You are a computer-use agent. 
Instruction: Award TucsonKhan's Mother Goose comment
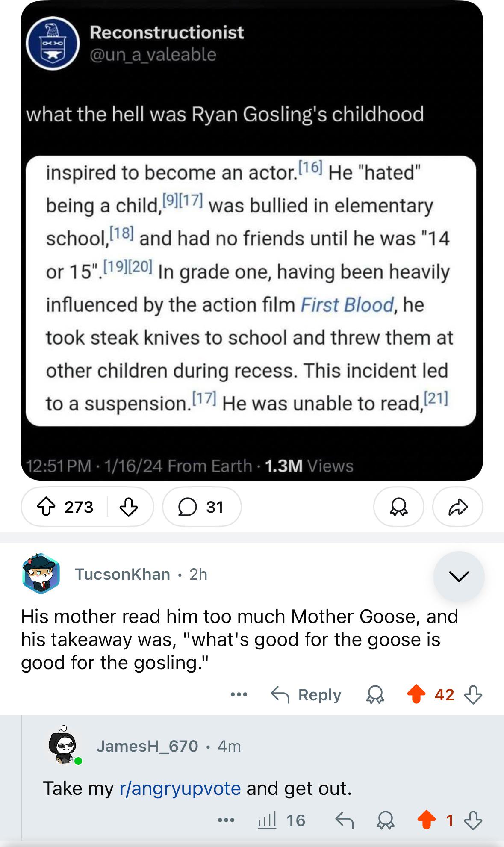click(x=375, y=695)
